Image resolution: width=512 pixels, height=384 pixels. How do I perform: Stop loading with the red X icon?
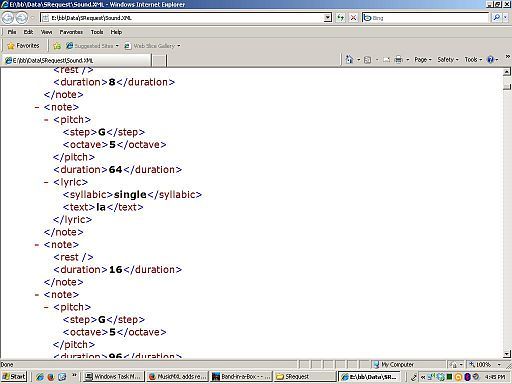353,18
